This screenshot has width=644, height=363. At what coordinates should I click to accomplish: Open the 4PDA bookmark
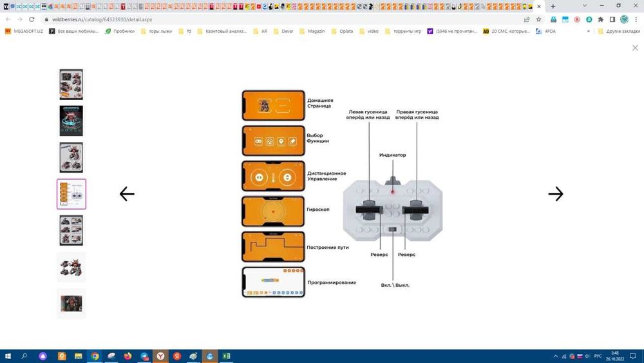pyautogui.click(x=546, y=31)
